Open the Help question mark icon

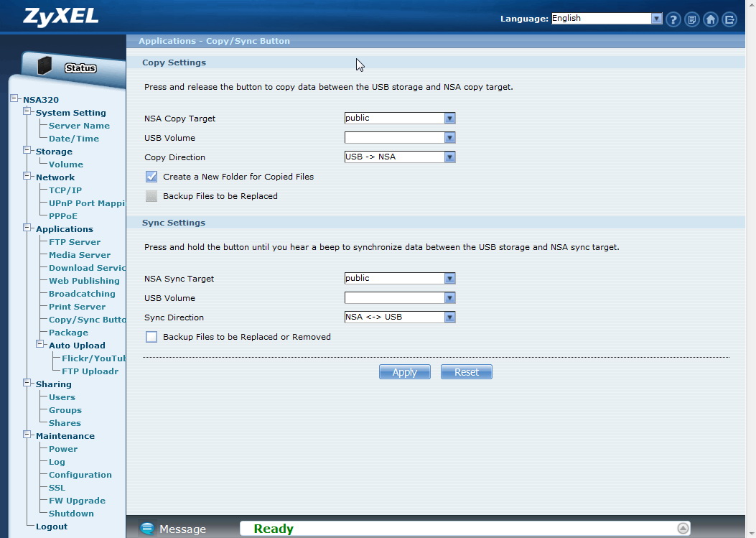(x=673, y=20)
